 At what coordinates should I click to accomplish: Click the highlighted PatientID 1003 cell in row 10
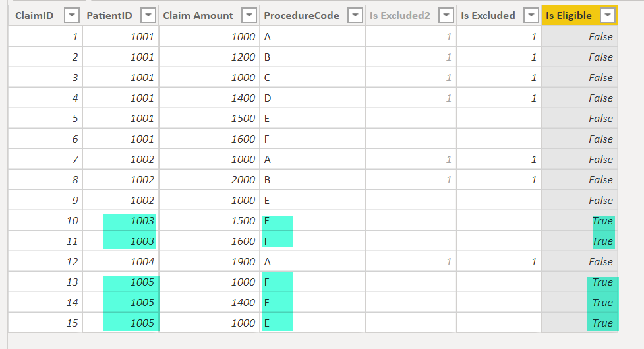point(131,221)
